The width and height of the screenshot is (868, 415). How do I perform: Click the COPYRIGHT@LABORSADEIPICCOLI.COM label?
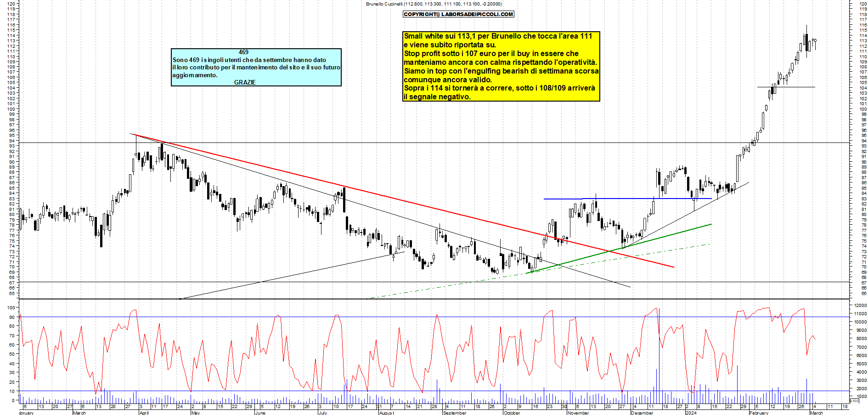tap(458, 14)
